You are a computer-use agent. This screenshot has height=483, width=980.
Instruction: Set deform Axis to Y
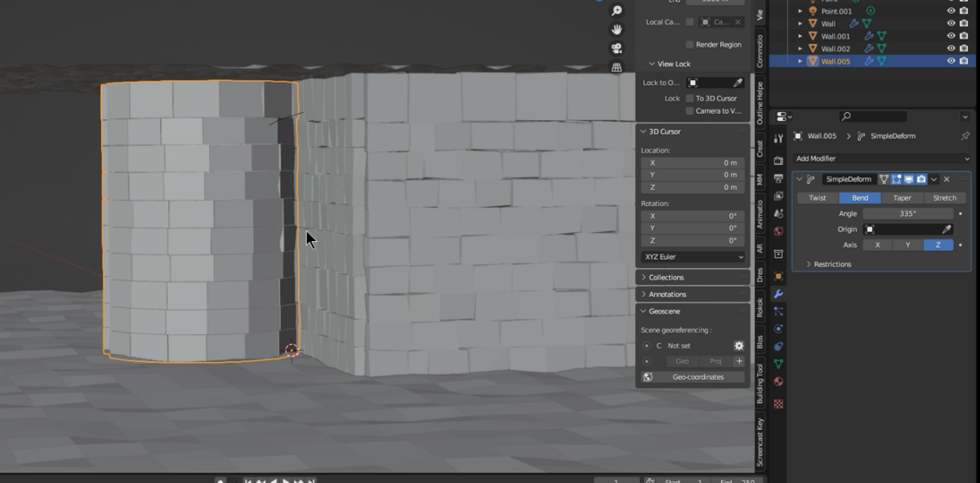coord(908,245)
